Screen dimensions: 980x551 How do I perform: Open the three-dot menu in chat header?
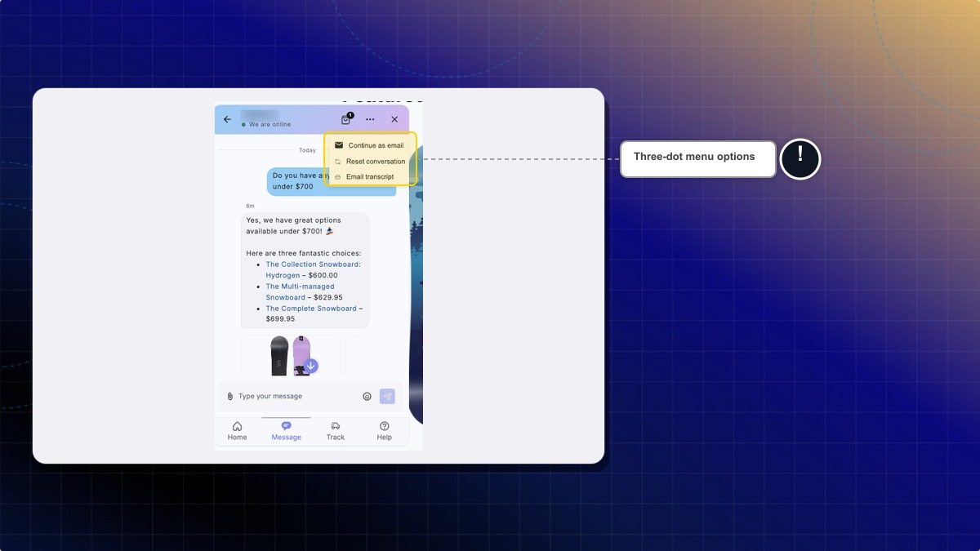(x=370, y=119)
